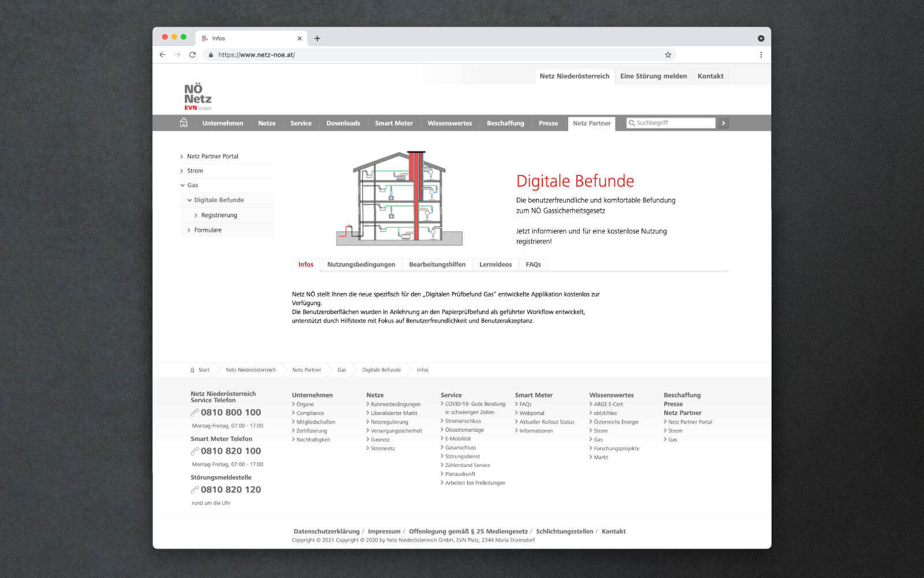Open footer link Forschungsprojekte
924x578 pixels.
tap(616, 449)
